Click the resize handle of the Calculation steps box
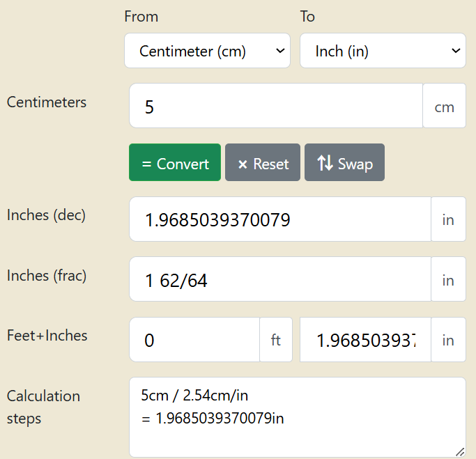 pos(461,452)
